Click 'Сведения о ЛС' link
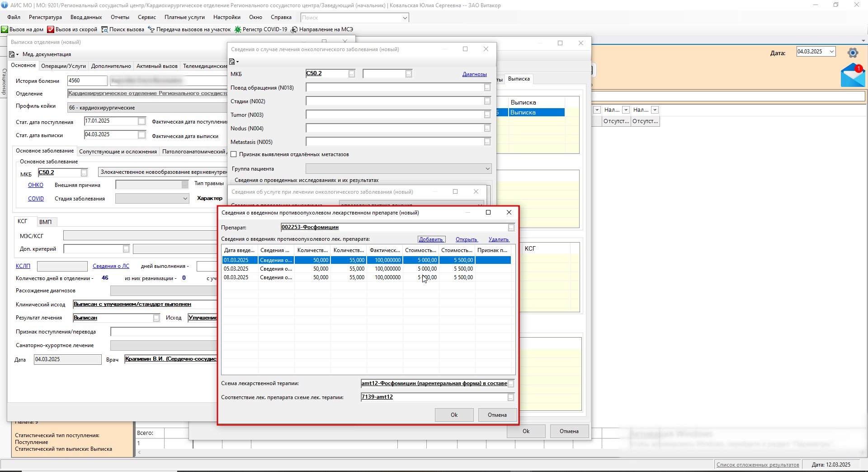This screenshot has height=472, width=868. pos(111,266)
